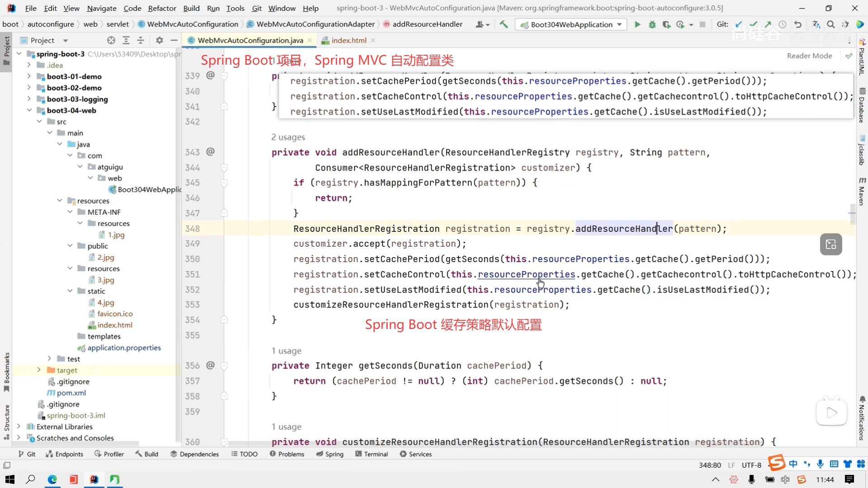Select opened file target icon in Project panel
The height and width of the screenshot is (488, 868).
coord(111,40)
